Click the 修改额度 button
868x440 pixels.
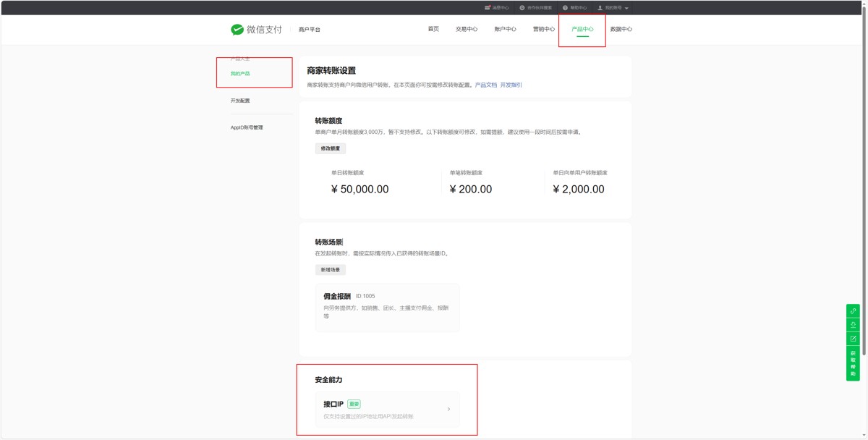[x=331, y=148]
